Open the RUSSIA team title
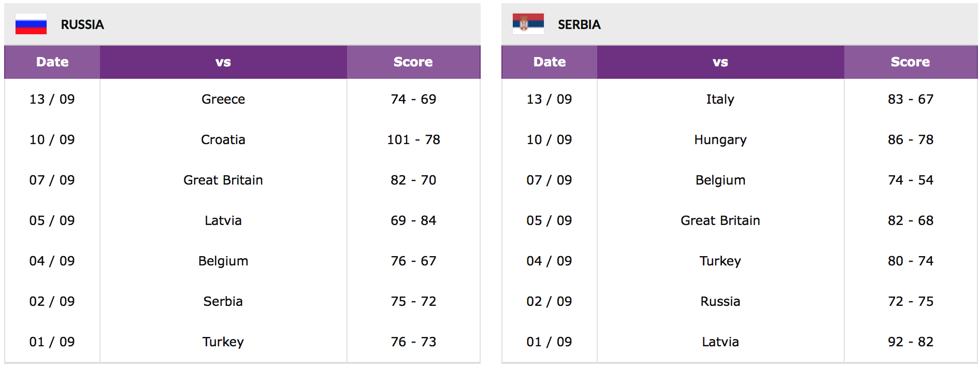This screenshot has width=980, height=366. [82, 24]
